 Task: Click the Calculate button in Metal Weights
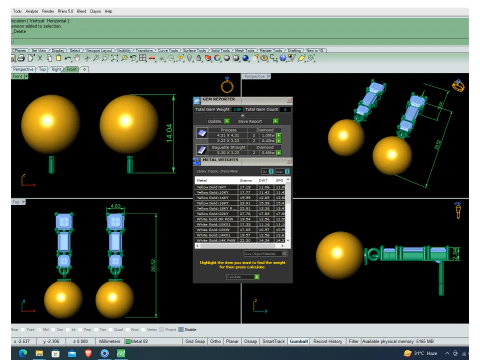click(x=243, y=277)
